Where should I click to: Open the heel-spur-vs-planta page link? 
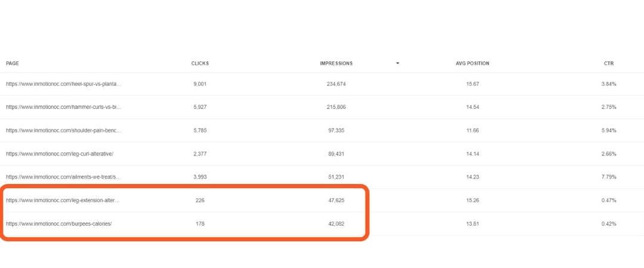pyautogui.click(x=64, y=84)
